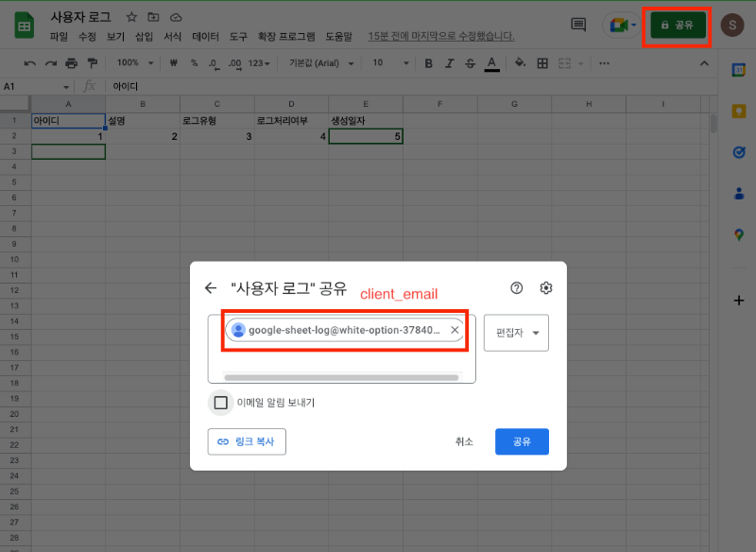Apply strikethrough formatting

pyautogui.click(x=470, y=63)
